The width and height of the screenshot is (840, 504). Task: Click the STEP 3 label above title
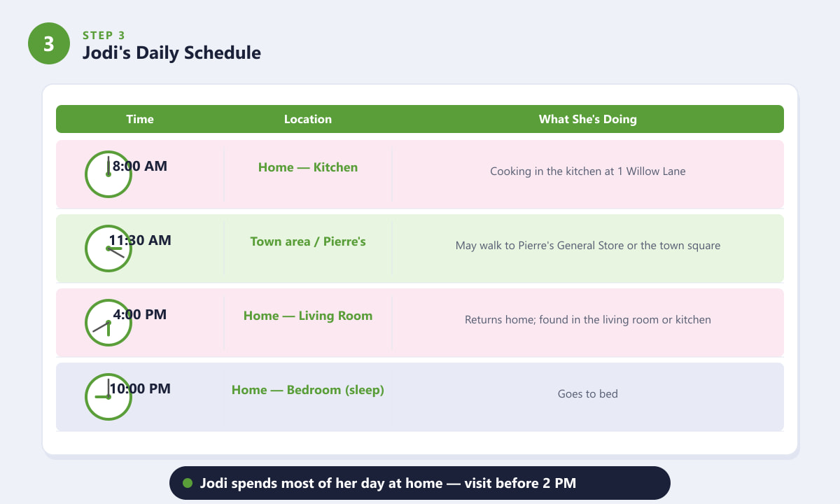(x=104, y=35)
